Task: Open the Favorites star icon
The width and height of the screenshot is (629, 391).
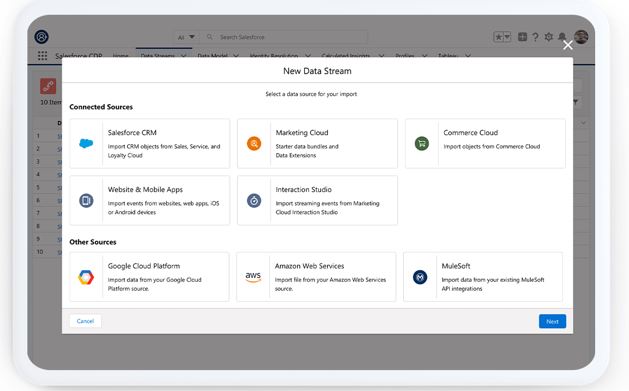Action: click(x=499, y=37)
